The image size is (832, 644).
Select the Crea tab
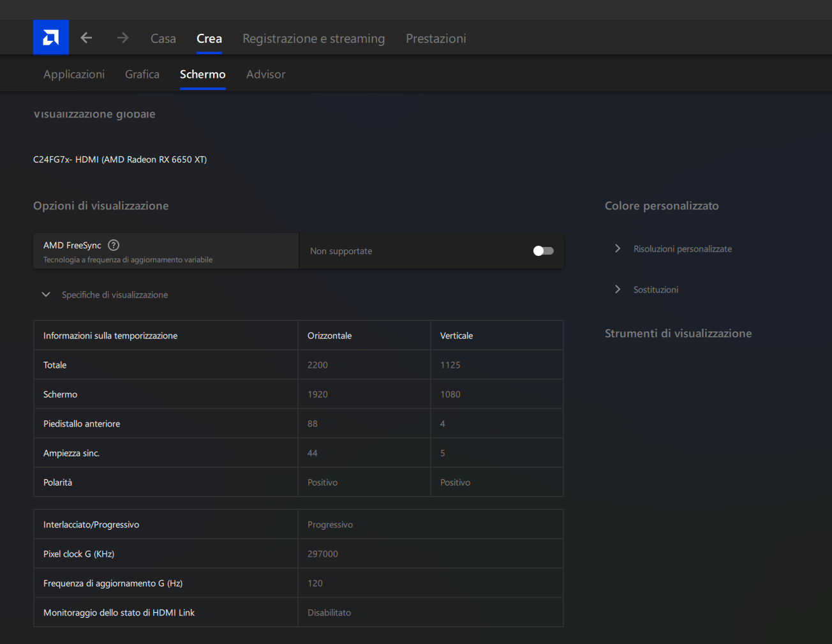209,38
